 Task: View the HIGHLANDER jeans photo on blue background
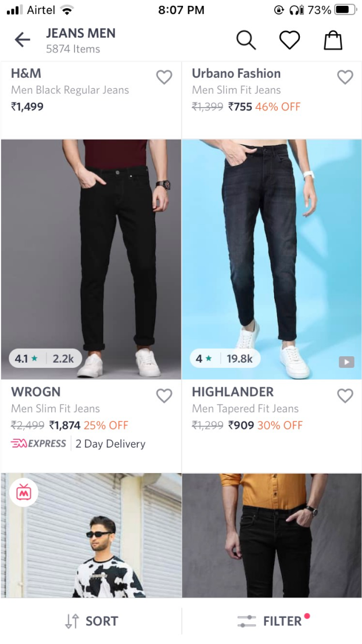[272, 259]
